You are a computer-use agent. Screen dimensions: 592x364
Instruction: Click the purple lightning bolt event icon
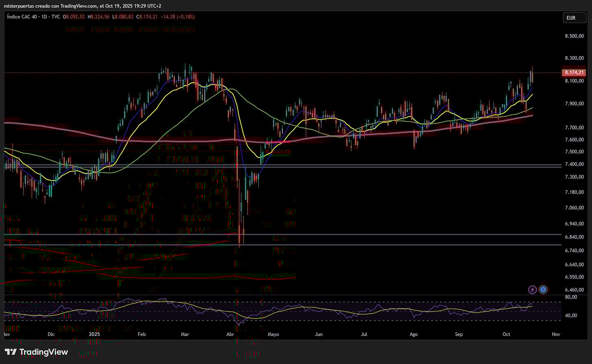(x=532, y=290)
